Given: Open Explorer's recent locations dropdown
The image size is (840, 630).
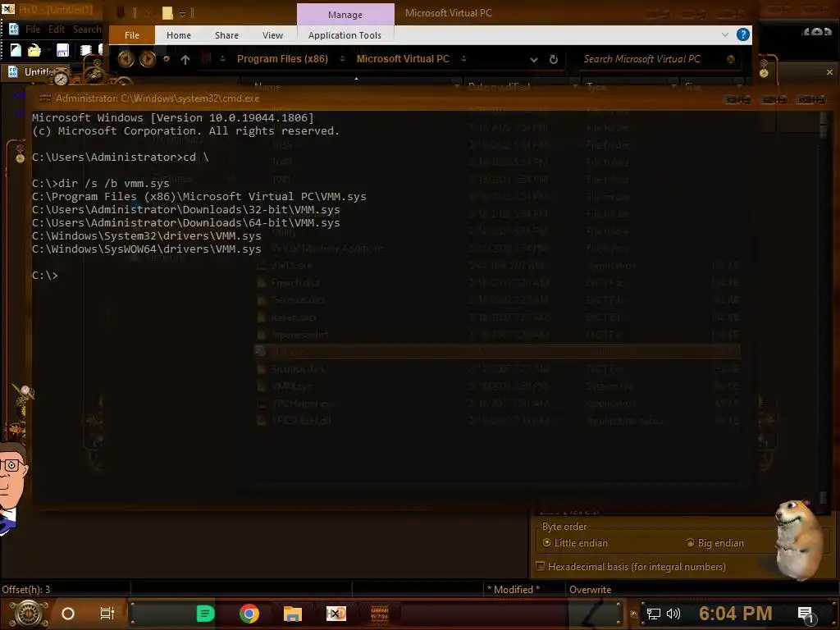Looking at the screenshot, I should 167,59.
